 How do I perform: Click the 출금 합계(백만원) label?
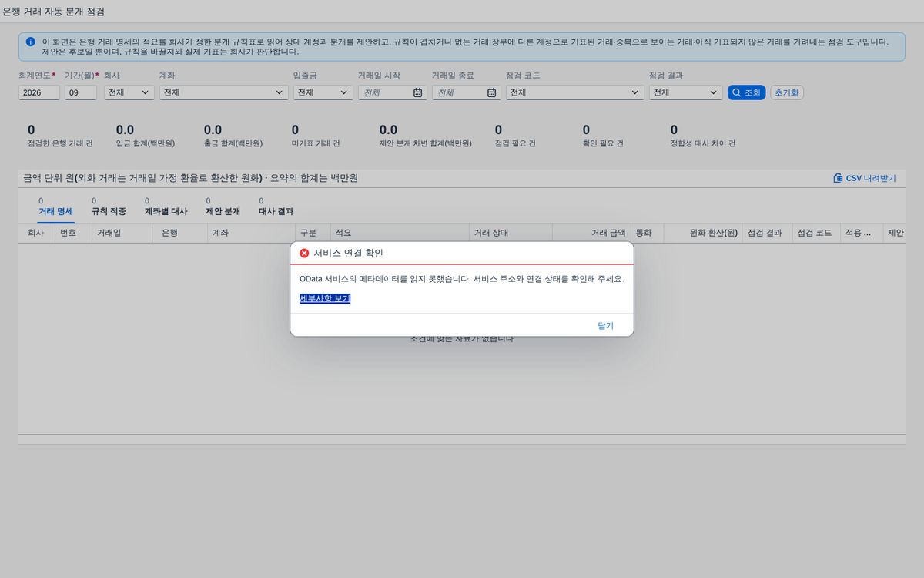tap(233, 144)
